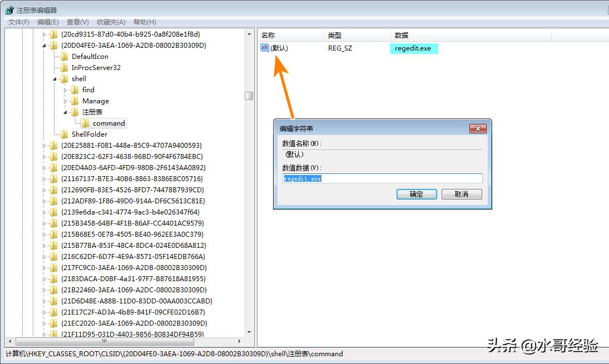Open the 编辑(E) menu

click(x=48, y=22)
